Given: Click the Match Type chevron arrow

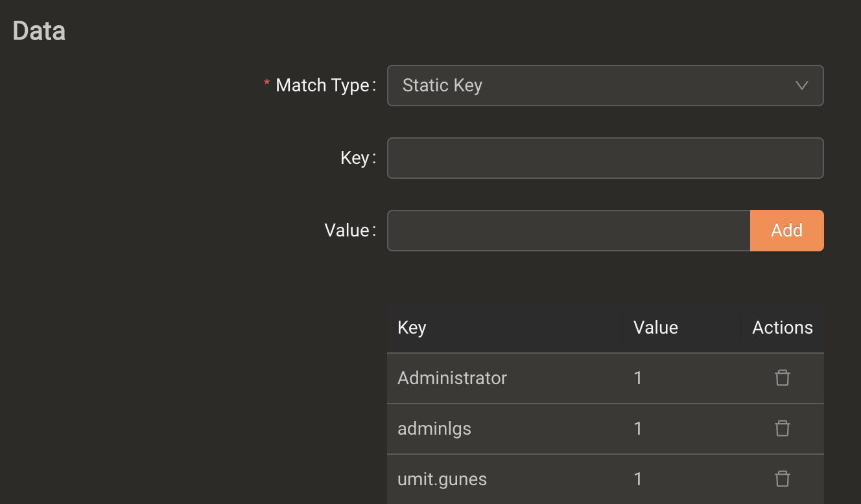Looking at the screenshot, I should (802, 86).
